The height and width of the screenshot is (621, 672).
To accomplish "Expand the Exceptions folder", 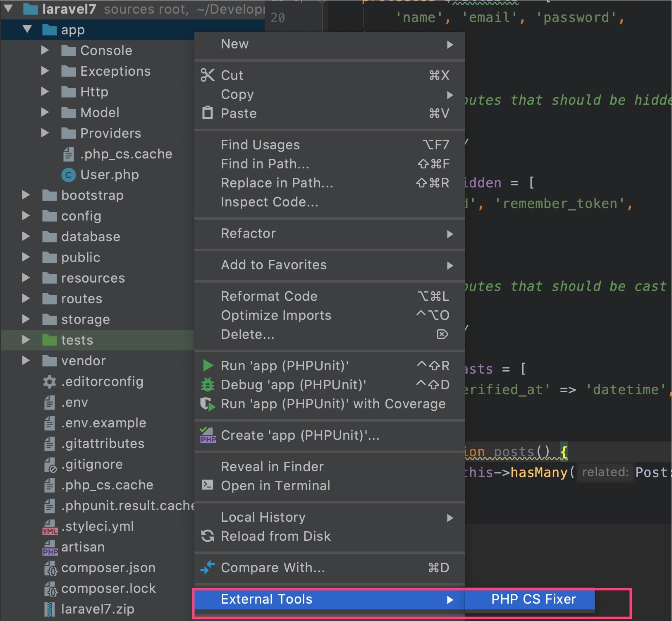I will tap(45, 71).
